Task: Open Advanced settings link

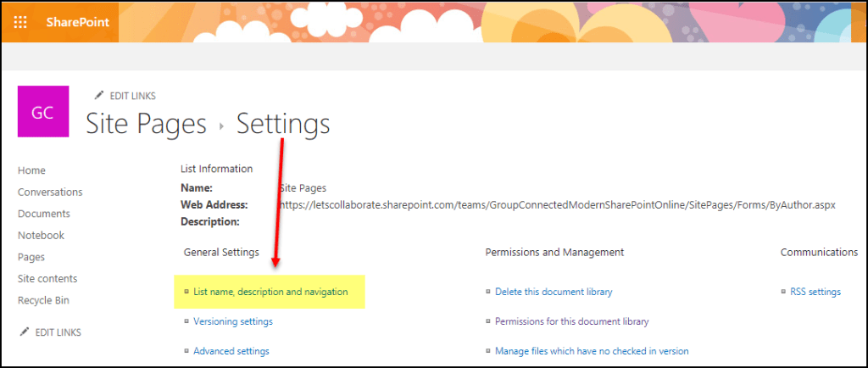Action: click(231, 351)
